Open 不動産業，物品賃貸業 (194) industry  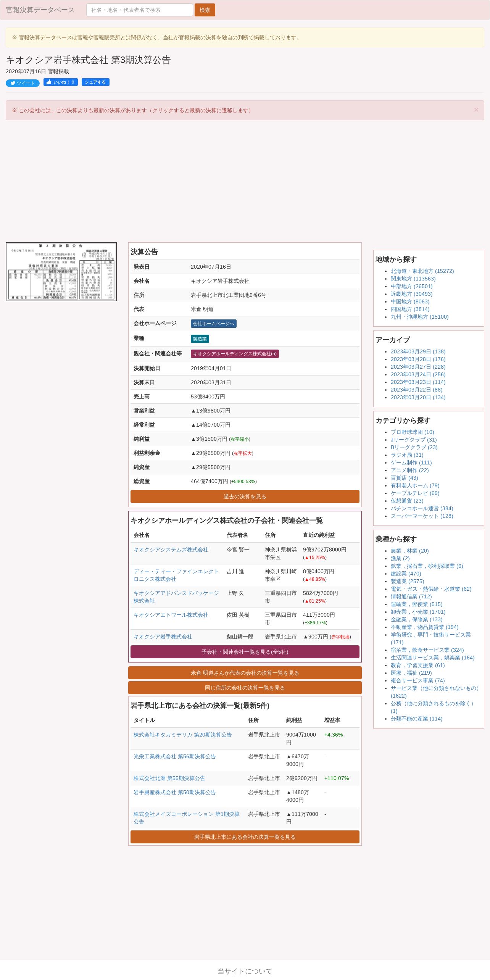(424, 627)
